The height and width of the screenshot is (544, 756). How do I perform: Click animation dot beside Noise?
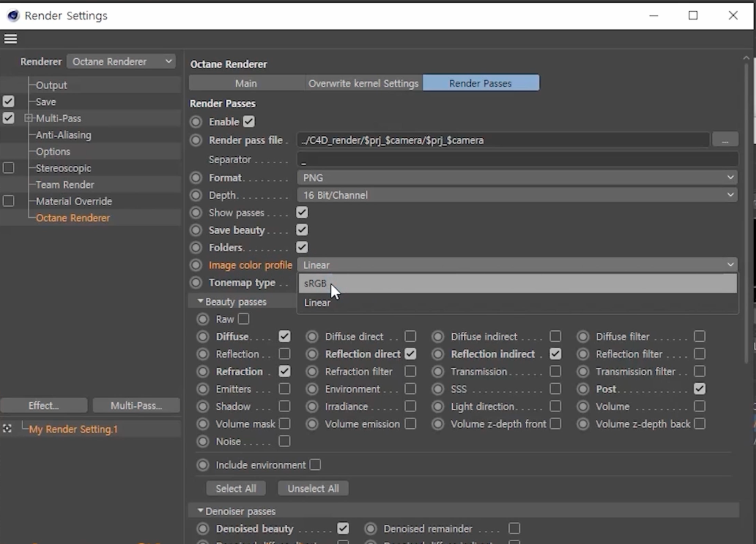[203, 441]
